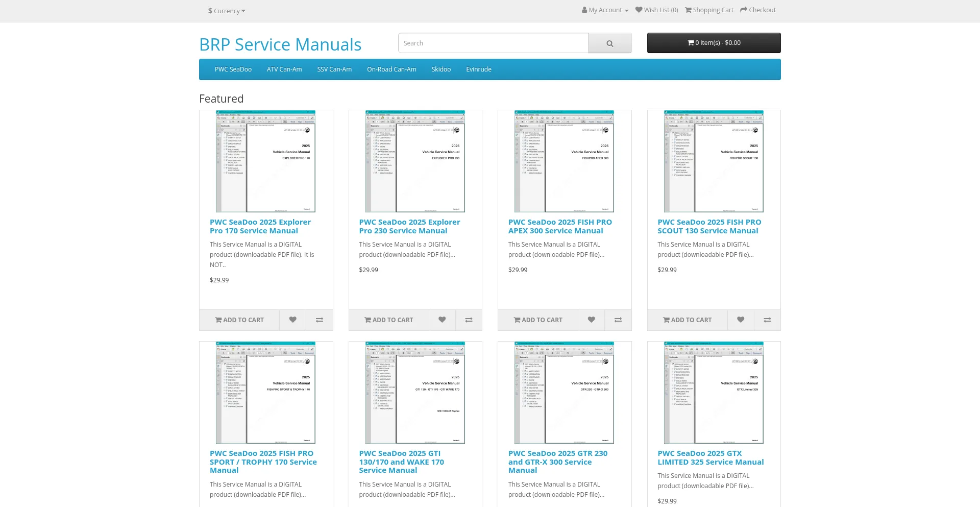
Task: Add Explorer Pro 170 manual to wish list
Action: 292,320
